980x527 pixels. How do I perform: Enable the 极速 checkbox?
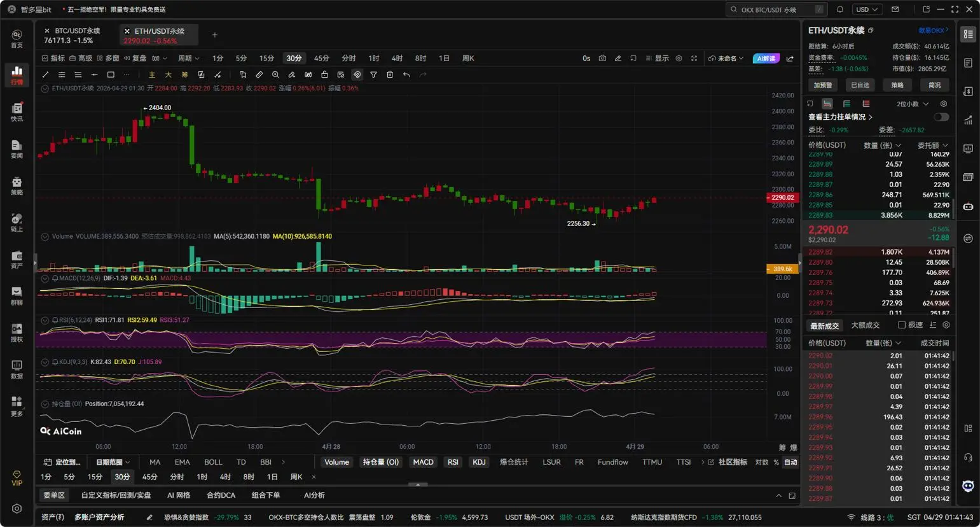[901, 325]
